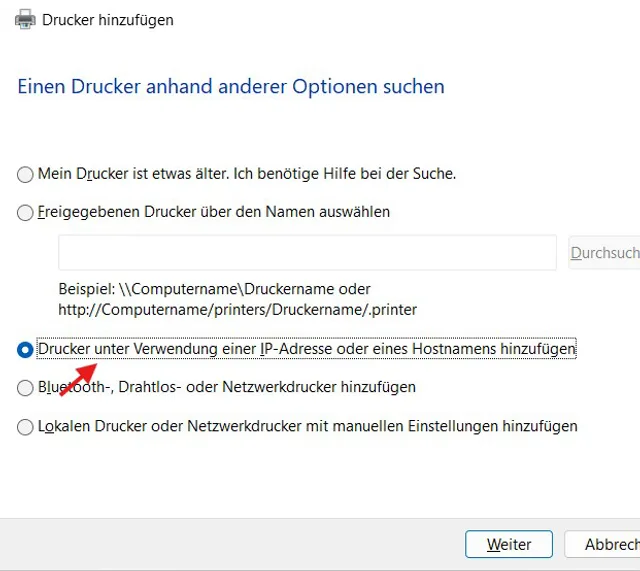Image resolution: width=640 pixels, height=571 pixels.
Task: Click into the shared printer name text field
Action: tap(307, 253)
